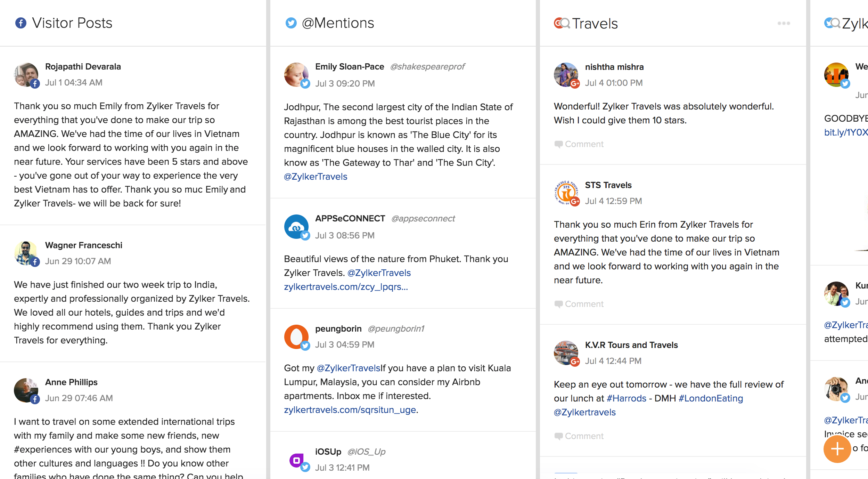Click the Twitter badge on APPSeCONNECT's avatar
Screen dimensions: 868x479
point(305,236)
